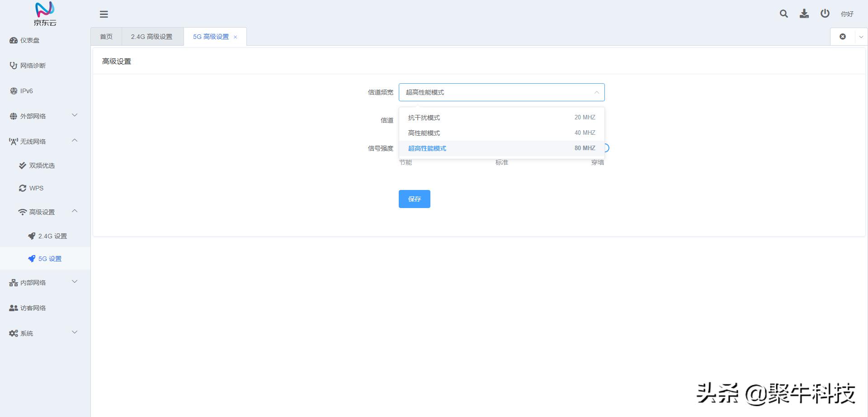Open 2.4G 设置 in the sidebar
This screenshot has width=868, height=417.
45,236
